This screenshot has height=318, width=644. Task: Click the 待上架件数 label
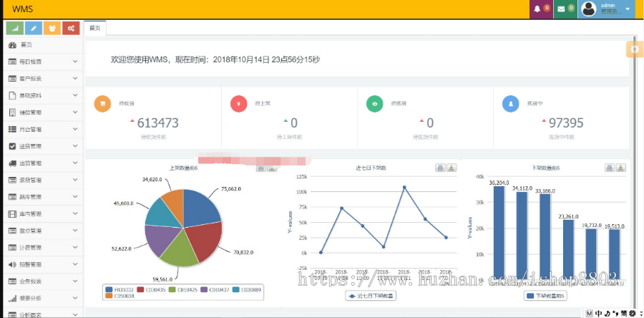(290, 138)
